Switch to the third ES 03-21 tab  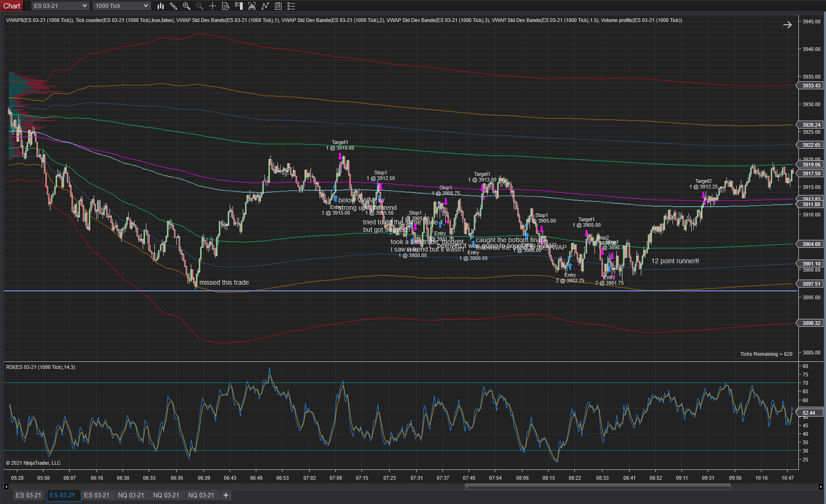coord(97,495)
